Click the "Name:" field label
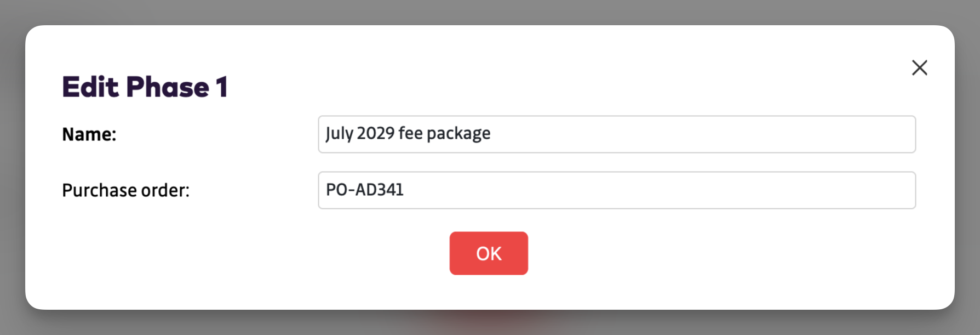Image resolution: width=980 pixels, height=335 pixels. click(89, 134)
